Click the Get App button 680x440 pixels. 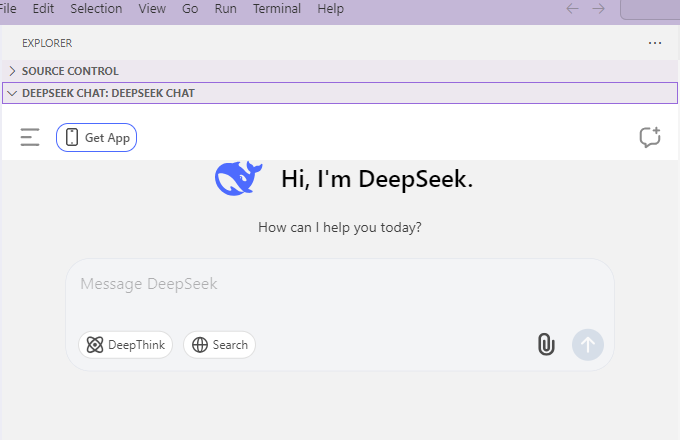tap(96, 137)
